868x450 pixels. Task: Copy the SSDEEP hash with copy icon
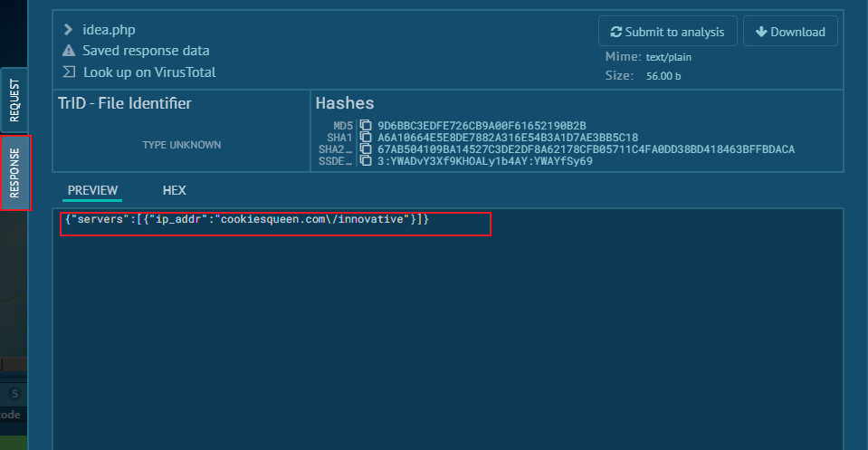(x=366, y=161)
